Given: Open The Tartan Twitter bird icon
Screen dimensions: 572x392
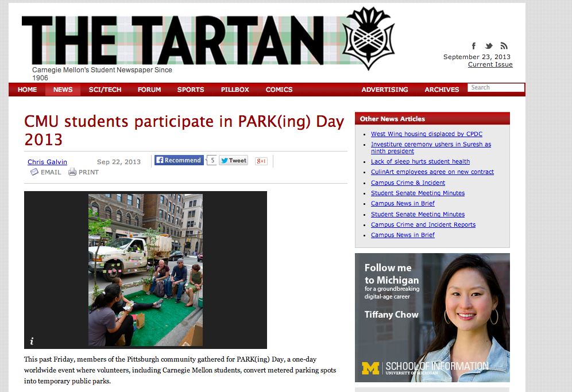Looking at the screenshot, I should tap(489, 45).
